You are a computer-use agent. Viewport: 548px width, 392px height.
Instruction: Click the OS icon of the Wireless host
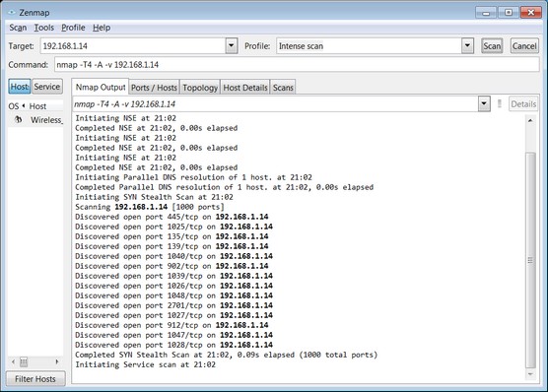(18, 120)
